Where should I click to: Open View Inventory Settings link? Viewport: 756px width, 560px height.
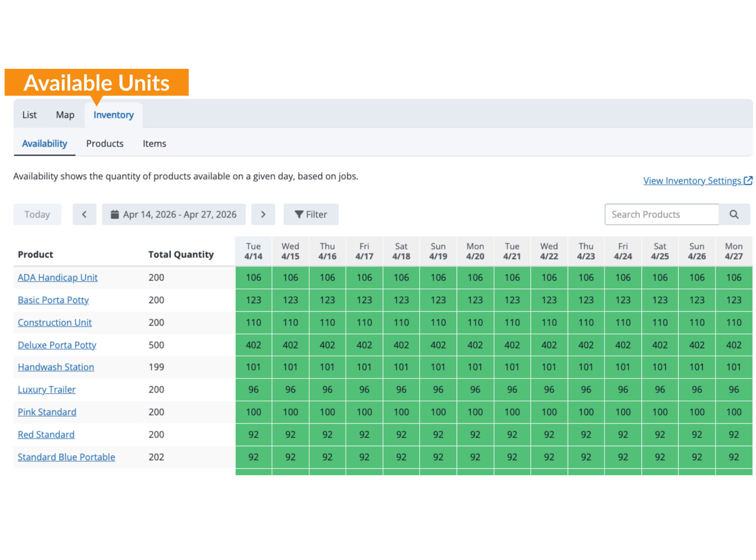692,181
